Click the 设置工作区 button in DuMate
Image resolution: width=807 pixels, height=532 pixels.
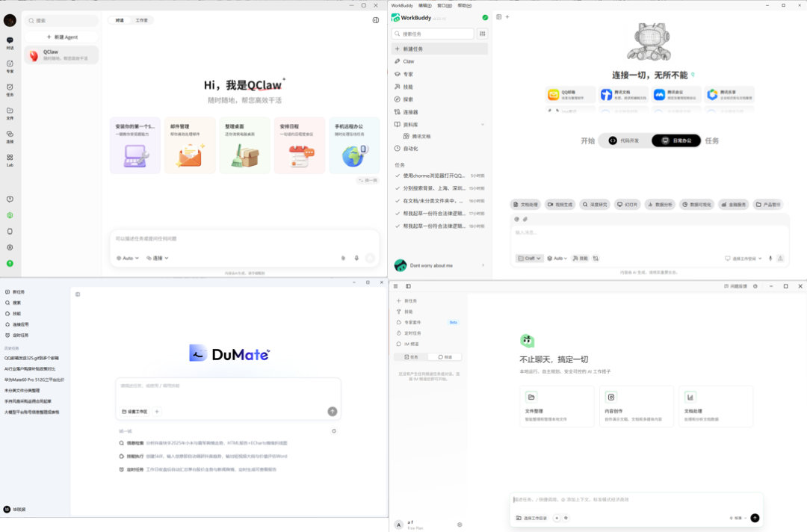click(x=134, y=412)
